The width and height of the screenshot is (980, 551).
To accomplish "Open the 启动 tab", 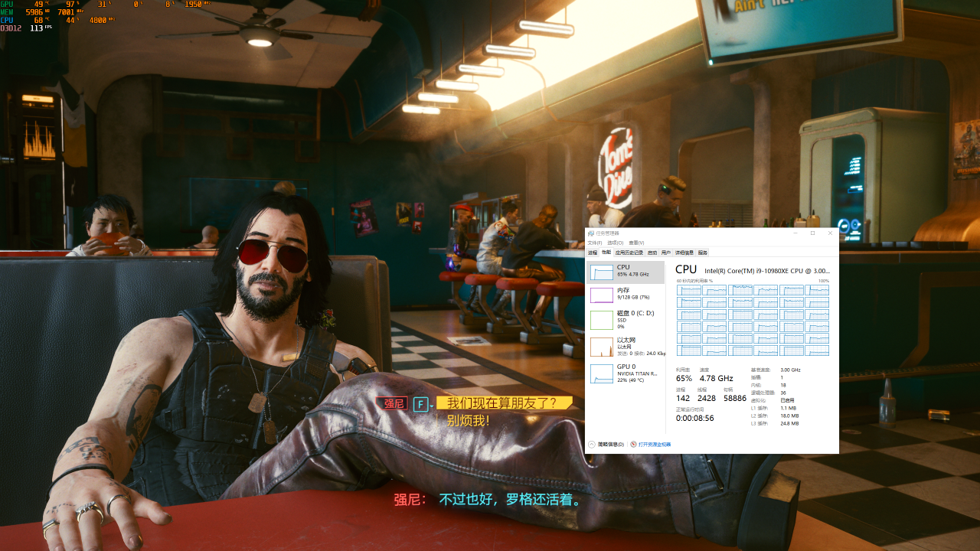I will click(x=652, y=253).
